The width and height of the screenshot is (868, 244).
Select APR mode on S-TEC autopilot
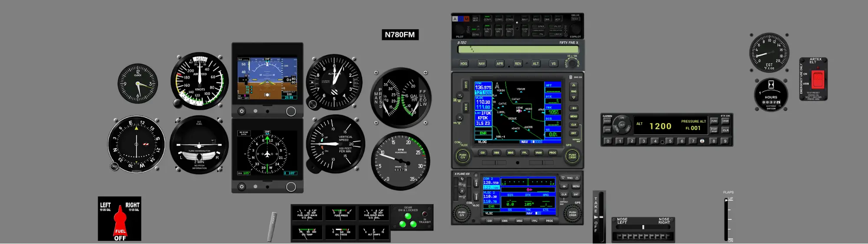pos(500,63)
